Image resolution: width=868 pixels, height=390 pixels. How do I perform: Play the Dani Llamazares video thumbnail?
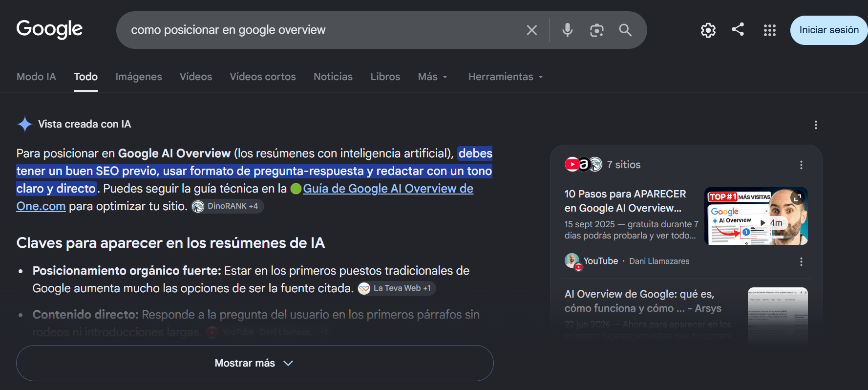tap(756, 217)
